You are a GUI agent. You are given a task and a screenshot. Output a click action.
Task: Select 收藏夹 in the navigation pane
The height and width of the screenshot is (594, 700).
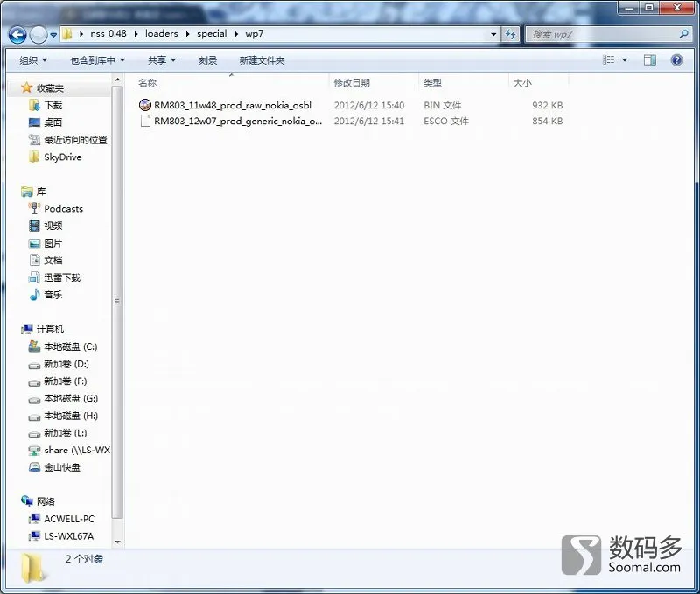pyautogui.click(x=50, y=87)
